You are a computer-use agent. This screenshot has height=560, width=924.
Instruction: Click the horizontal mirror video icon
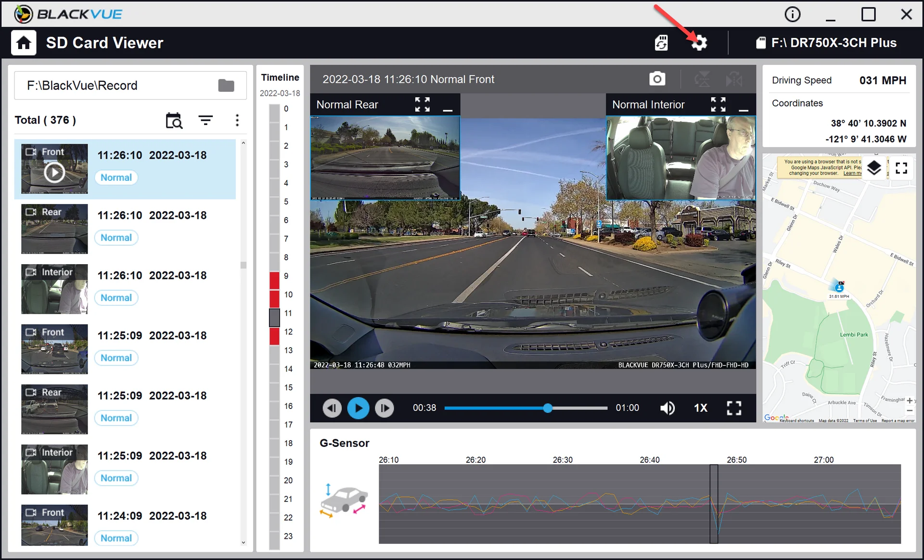pyautogui.click(x=734, y=79)
